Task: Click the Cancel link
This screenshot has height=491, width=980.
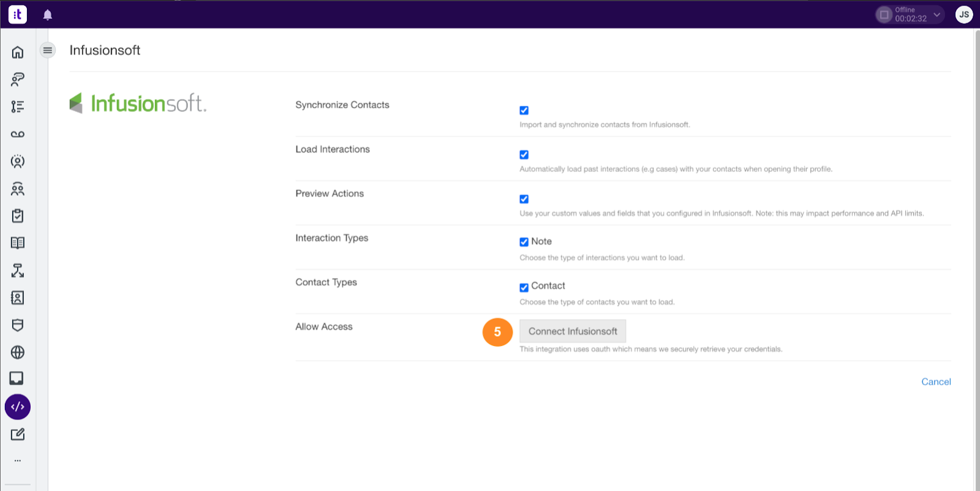Action: coord(936,381)
